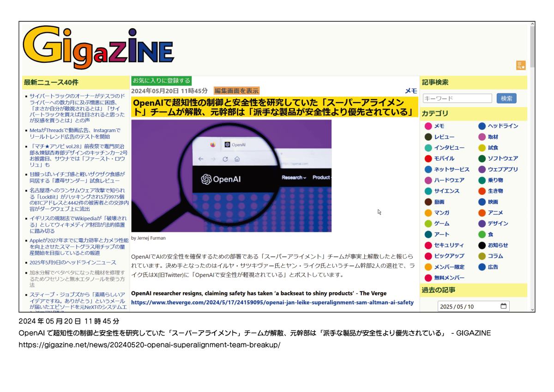Open the orange favorites list icon

click(x=521, y=66)
